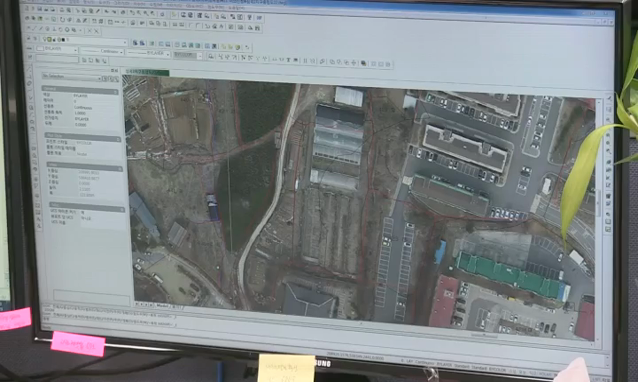This screenshot has width=638, height=382.
Task: Click the second X icon on the snap toolbar
Action: pos(96,31)
